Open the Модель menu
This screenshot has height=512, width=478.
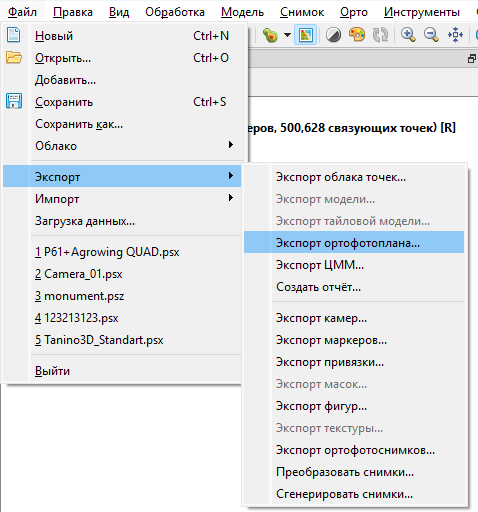pyautogui.click(x=242, y=12)
